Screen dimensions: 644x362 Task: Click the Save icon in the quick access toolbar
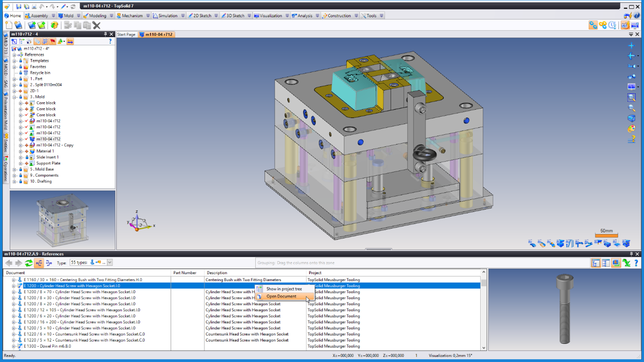coord(19,6)
